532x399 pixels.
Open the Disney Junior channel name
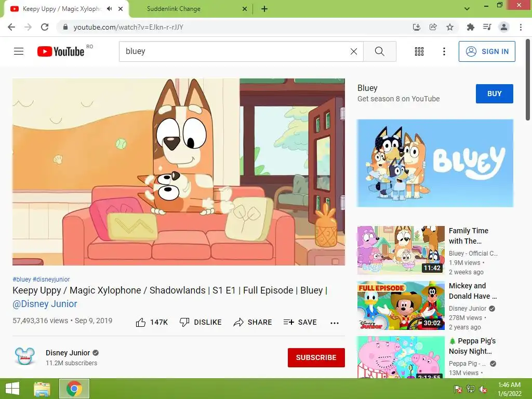click(68, 353)
